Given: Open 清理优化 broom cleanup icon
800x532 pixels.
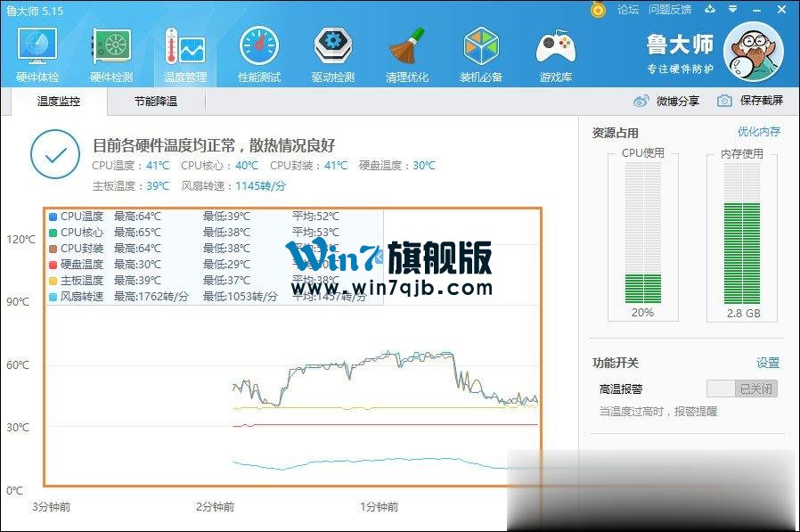Looking at the screenshot, I should click(x=407, y=55).
